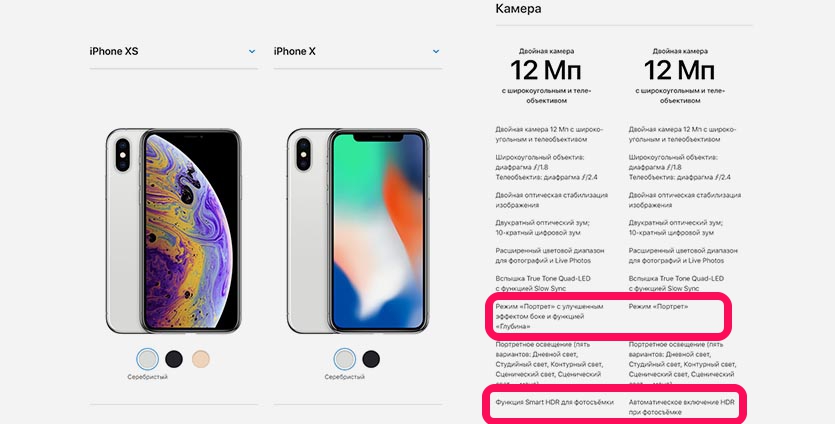This screenshot has height=424, width=835.
Task: Select the iPhone X model name
Action: click(294, 51)
